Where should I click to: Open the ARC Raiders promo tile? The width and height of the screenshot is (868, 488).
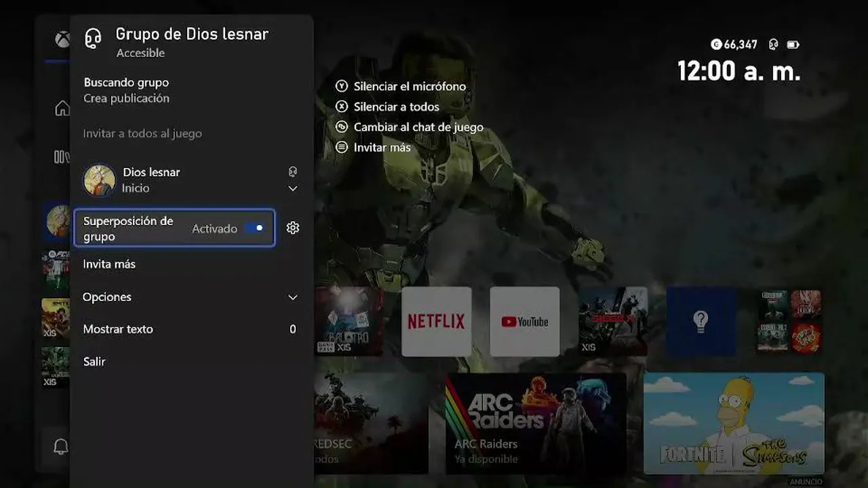pyautogui.click(x=536, y=423)
